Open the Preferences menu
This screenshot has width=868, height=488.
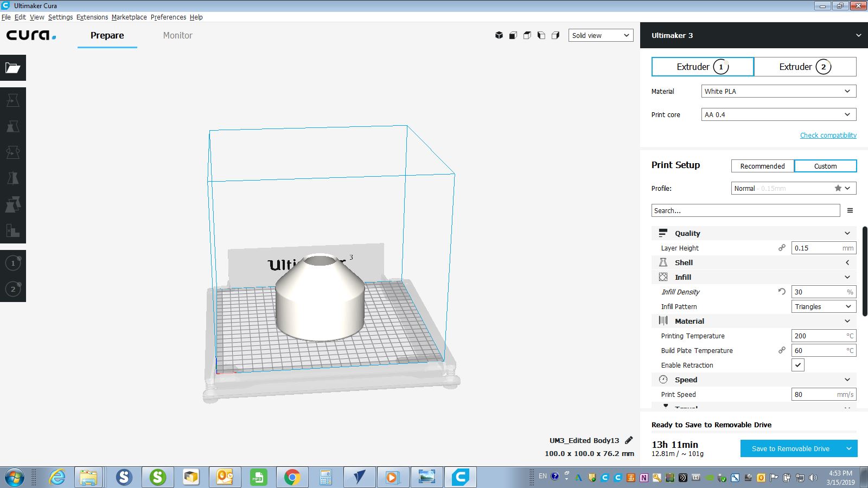point(168,17)
